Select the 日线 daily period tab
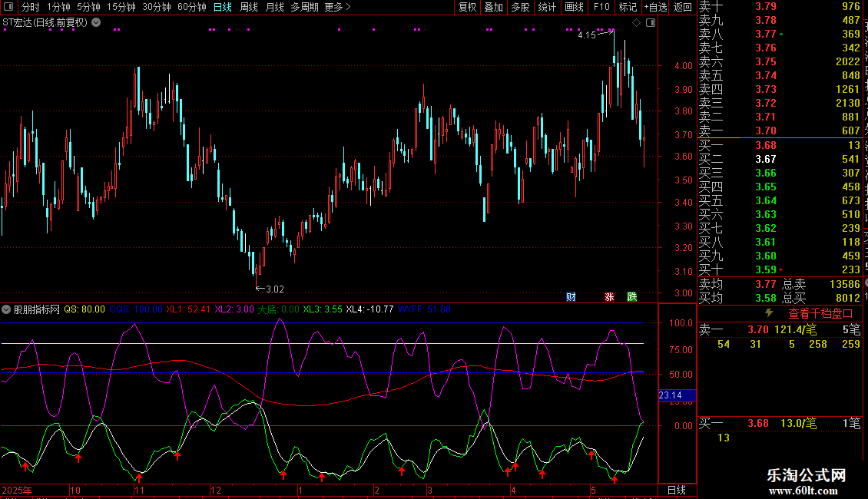 coord(223,7)
